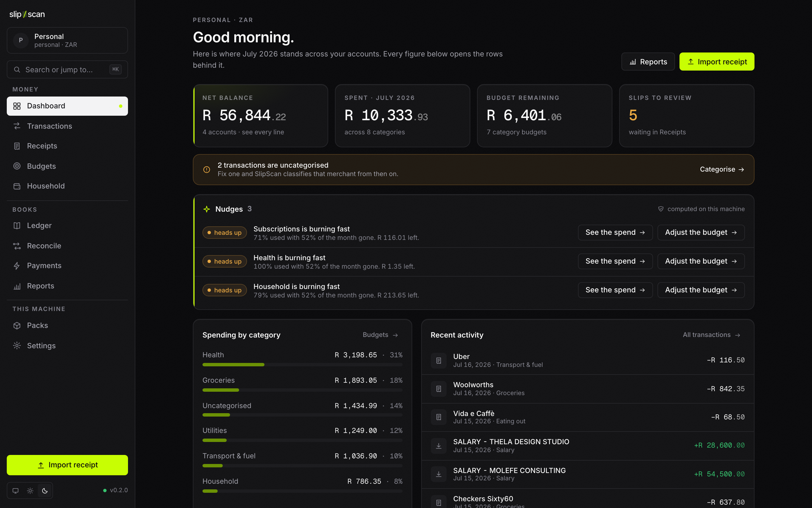See the spend for Household nudge

615,290
